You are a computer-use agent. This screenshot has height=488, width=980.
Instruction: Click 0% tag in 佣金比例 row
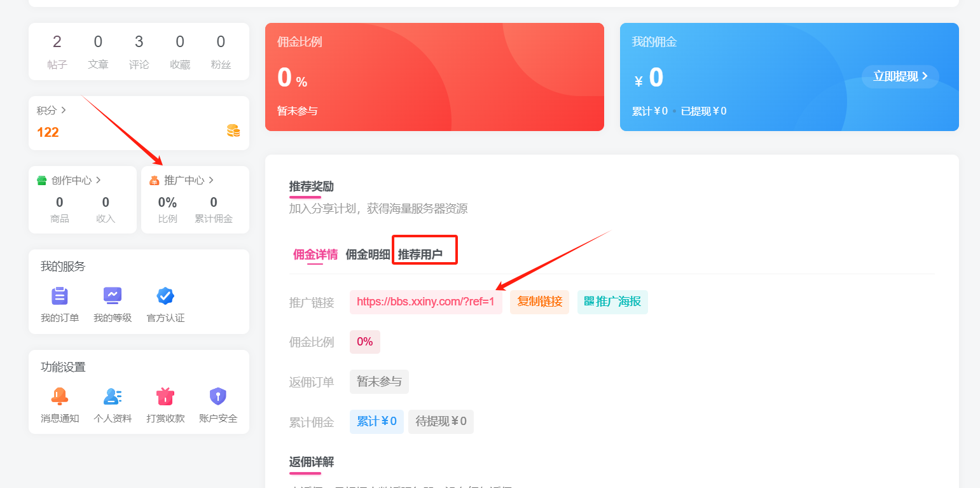(365, 342)
